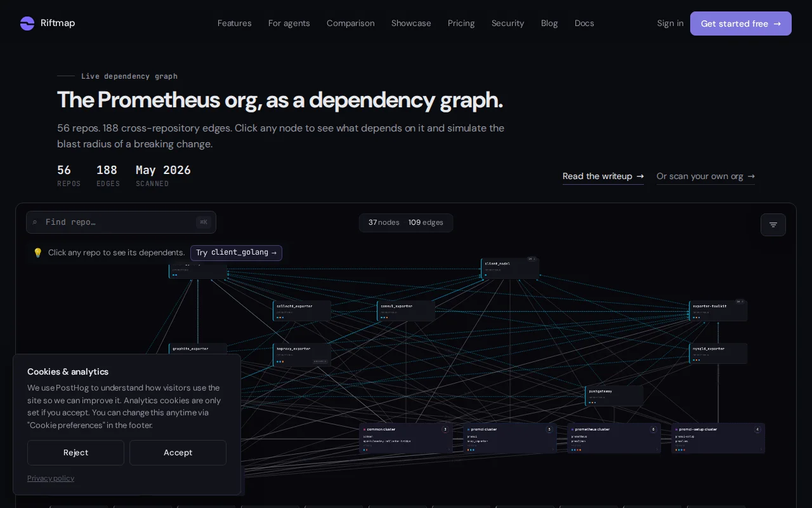
Task: Select the collectd_exporter graph node
Action: [302, 311]
